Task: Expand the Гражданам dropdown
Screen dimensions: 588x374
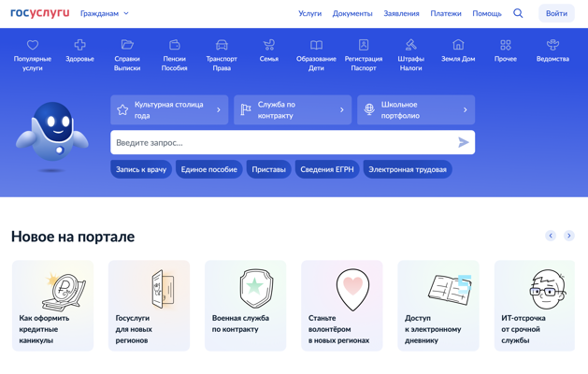Action: click(x=105, y=13)
